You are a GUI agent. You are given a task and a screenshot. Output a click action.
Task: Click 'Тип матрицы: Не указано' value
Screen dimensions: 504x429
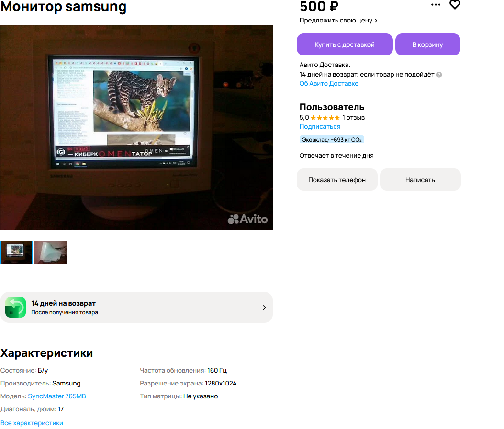[201, 396]
